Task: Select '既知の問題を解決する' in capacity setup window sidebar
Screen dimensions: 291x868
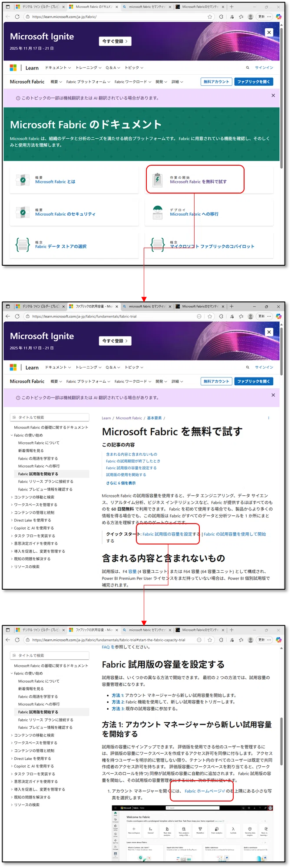Action: click(32, 797)
